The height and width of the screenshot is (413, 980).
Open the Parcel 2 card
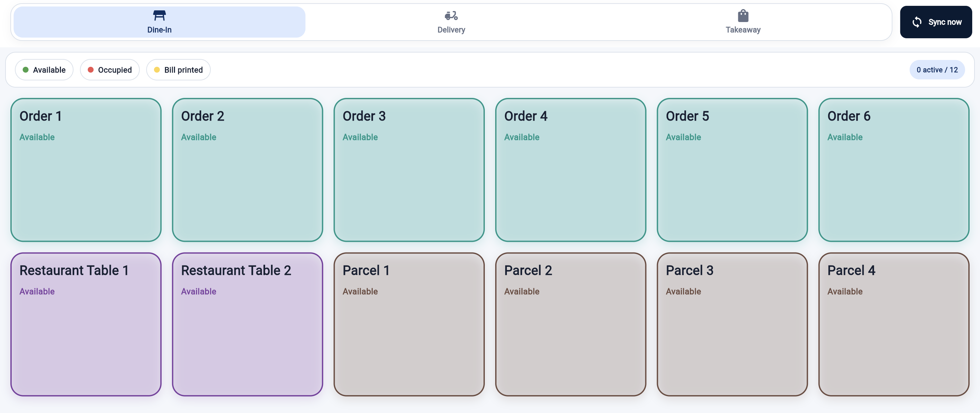pos(571,324)
